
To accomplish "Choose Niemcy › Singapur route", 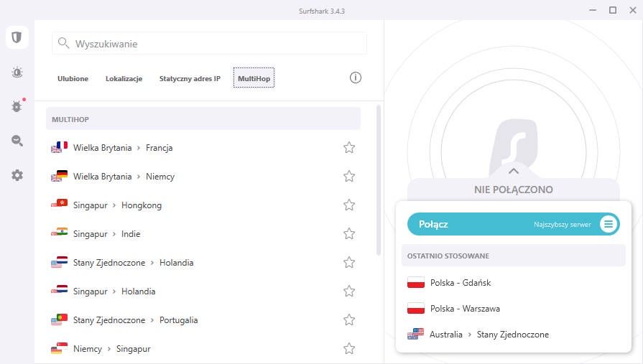I will [203, 348].
